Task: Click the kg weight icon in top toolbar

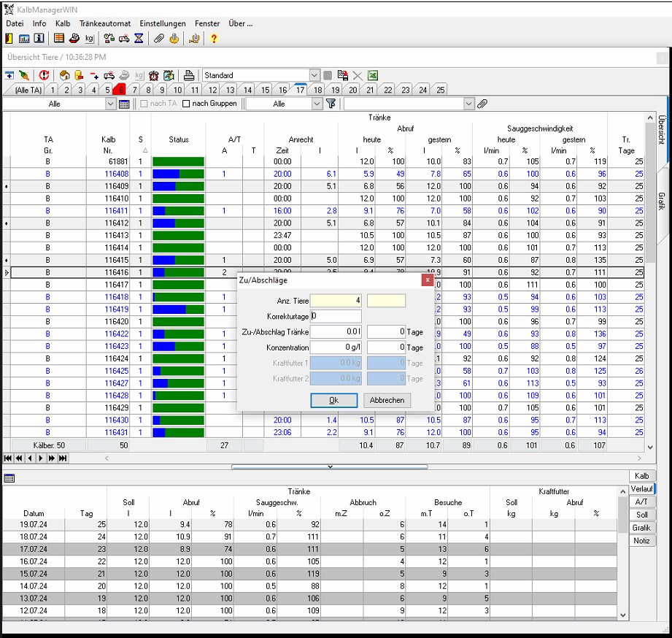Action: coord(89,39)
